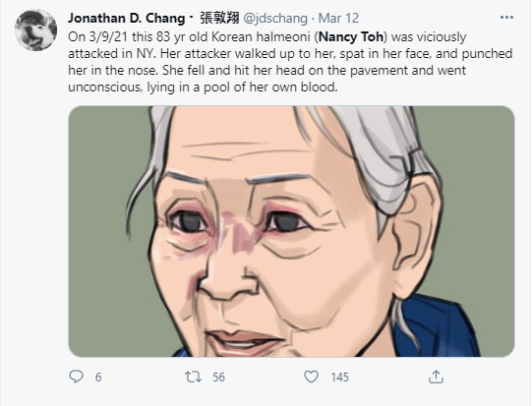Click the retweet arrows icon
Screen dimensions: 532x406
(193, 377)
